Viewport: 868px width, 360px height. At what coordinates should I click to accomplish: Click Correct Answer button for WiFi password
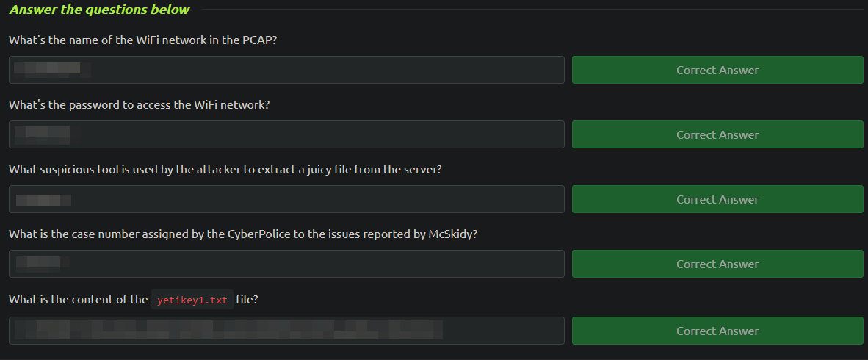tap(717, 134)
